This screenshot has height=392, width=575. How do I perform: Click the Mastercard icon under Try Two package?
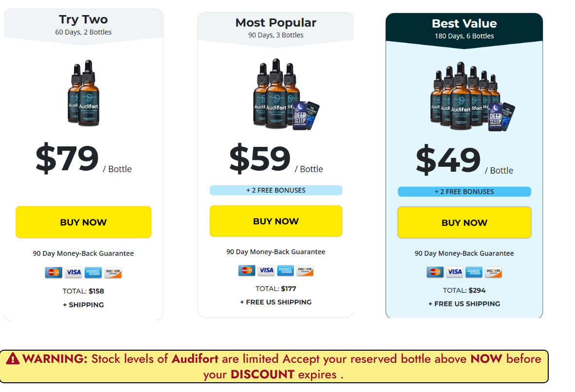(53, 272)
